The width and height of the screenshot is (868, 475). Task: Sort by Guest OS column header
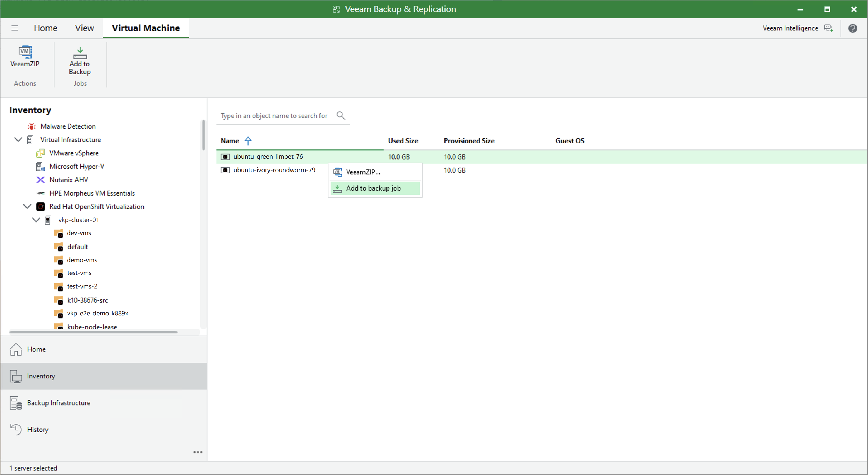click(x=570, y=141)
